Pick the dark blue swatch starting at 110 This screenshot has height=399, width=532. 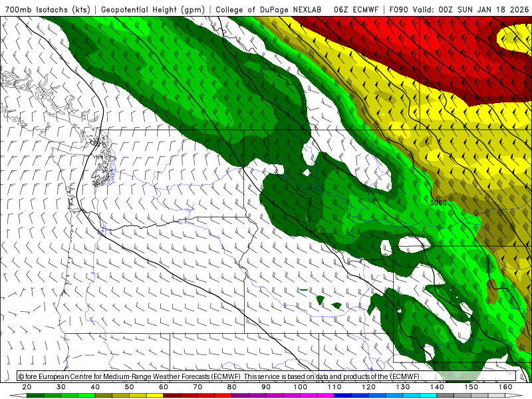343,396
